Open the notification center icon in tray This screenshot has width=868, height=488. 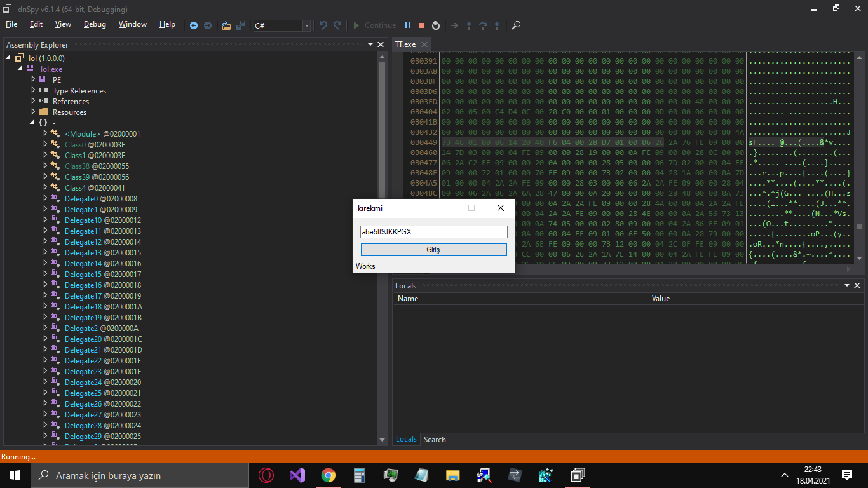pos(846,475)
